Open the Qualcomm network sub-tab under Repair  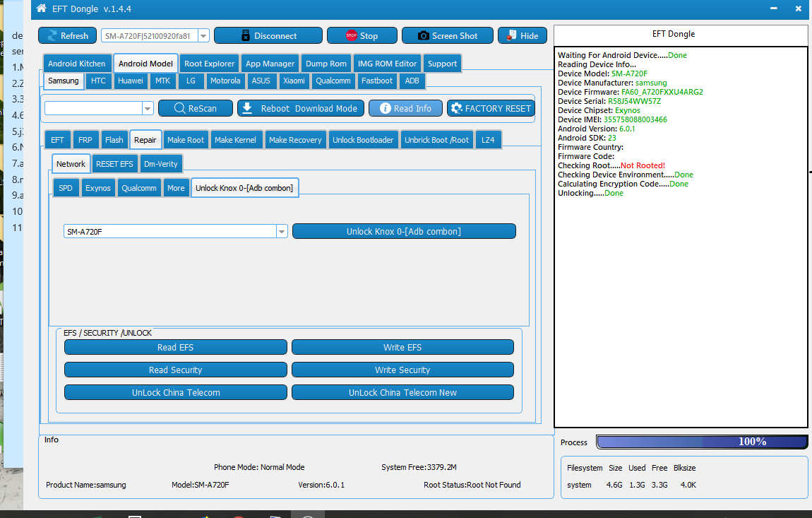tap(139, 188)
